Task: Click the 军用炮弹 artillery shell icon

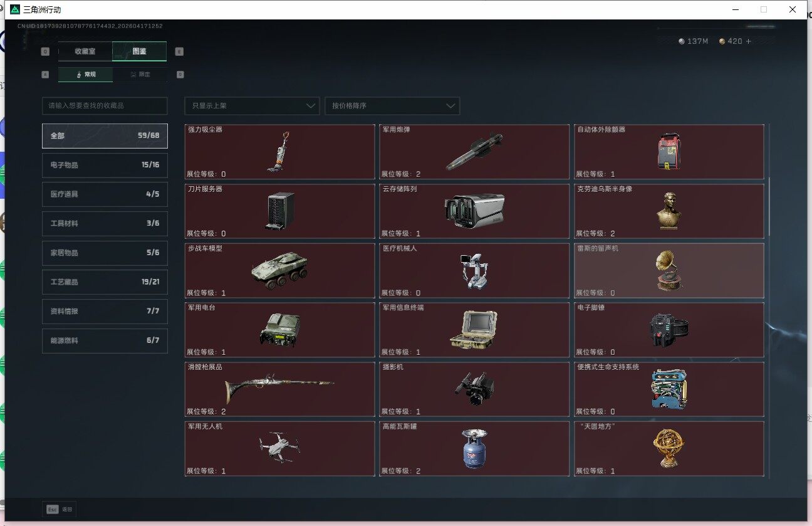Action: click(474, 152)
